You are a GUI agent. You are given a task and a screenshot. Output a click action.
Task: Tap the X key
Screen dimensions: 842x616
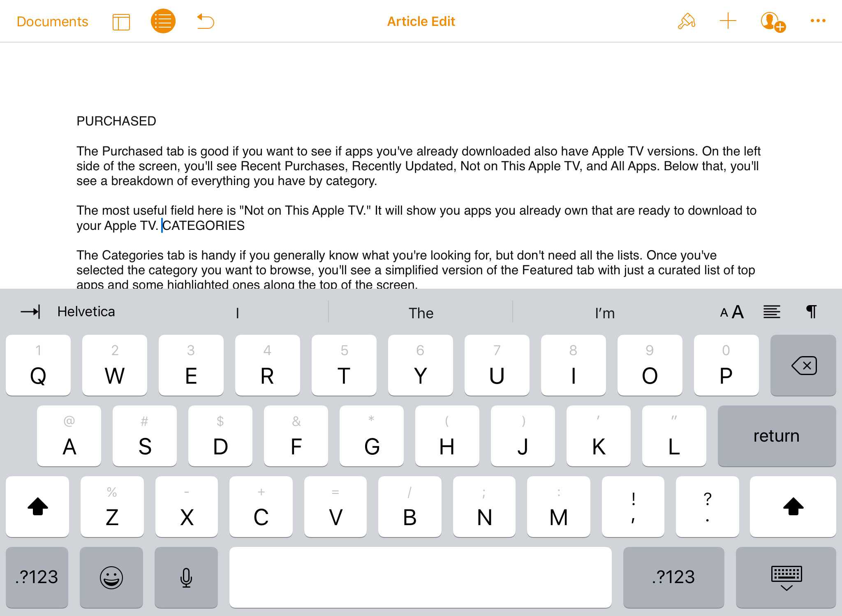pos(187,507)
